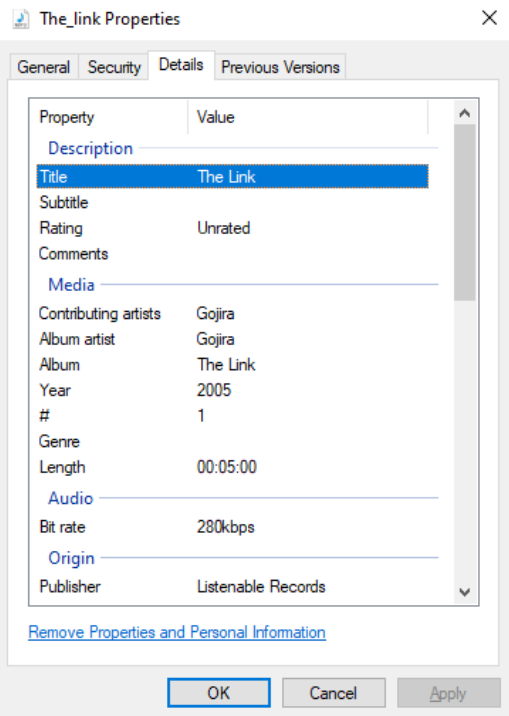Click the Audio section header
Viewport: 509px width, 716px height.
click(71, 498)
